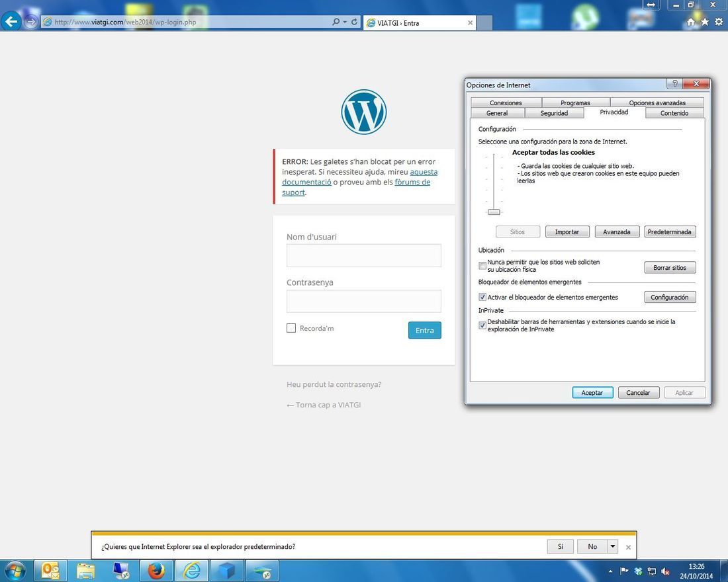The height and width of the screenshot is (582, 728).
Task: Open the blue cube application on taskbar
Action: coord(226,570)
